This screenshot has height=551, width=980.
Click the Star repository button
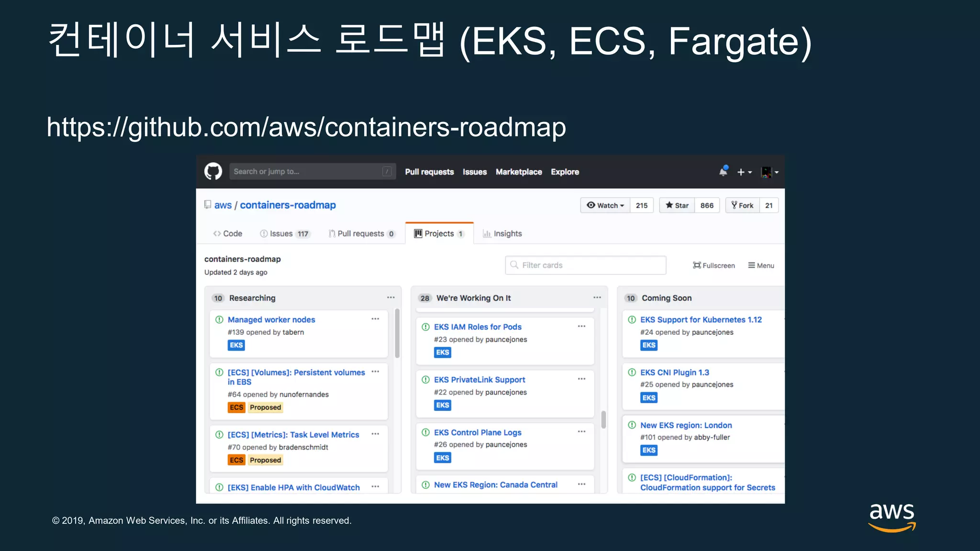677,205
